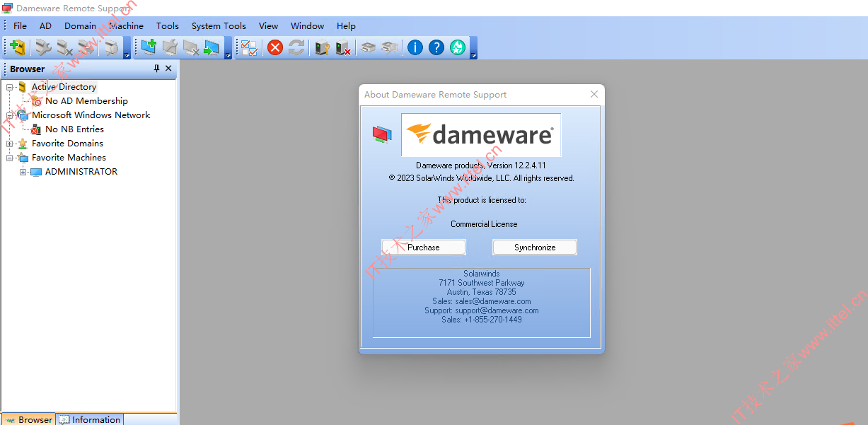Open the first toolbar's overflow options arrow
868x425 pixels.
pos(127,48)
